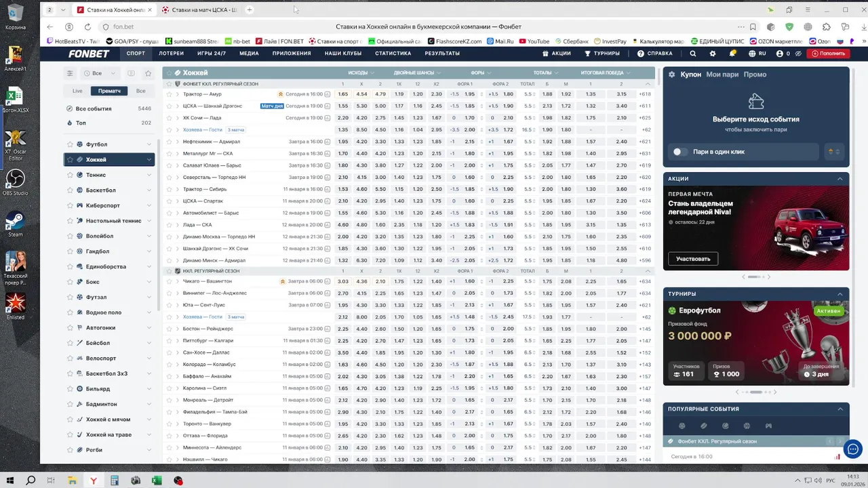Click the esports gamepad icon in popular events
The height and width of the screenshot is (488, 868).
[x=768, y=426]
